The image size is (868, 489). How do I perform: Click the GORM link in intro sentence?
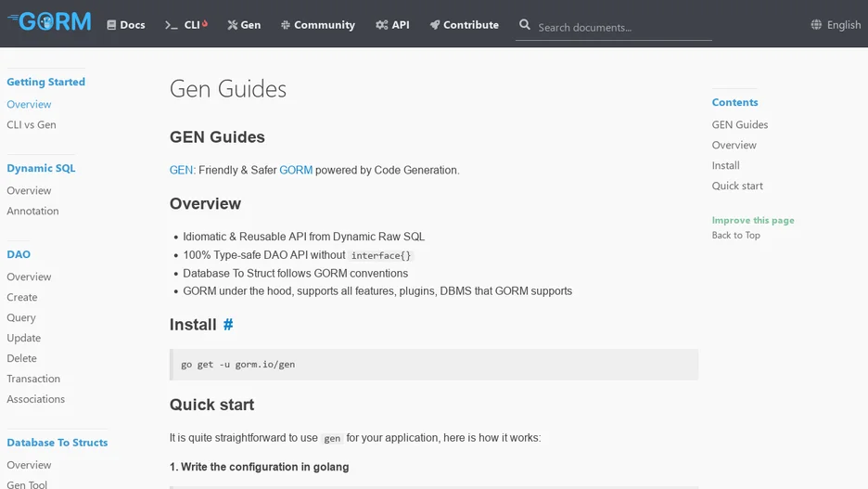tap(296, 170)
